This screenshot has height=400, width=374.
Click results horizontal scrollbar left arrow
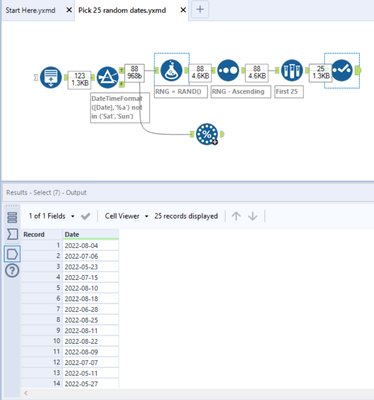point(26,393)
